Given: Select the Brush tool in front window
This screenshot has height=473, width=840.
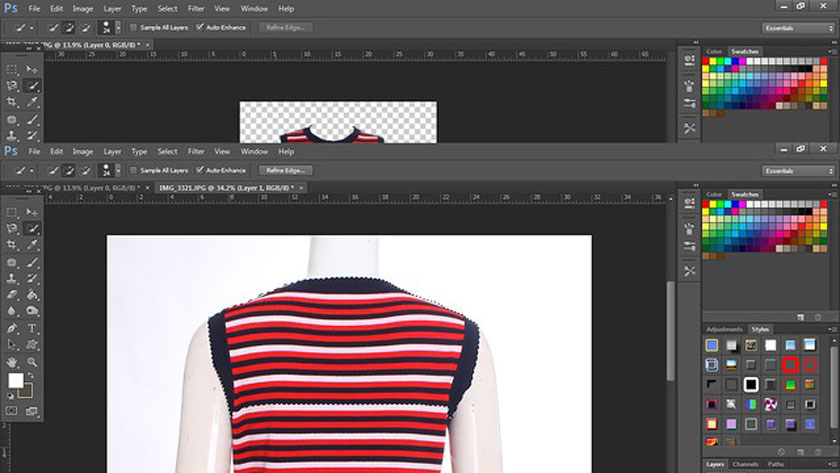Looking at the screenshot, I should click(x=32, y=262).
